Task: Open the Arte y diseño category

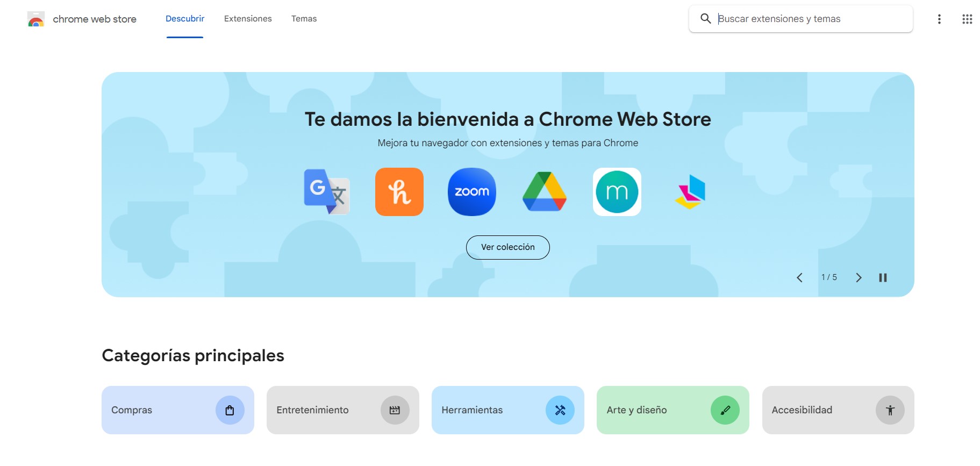Action: pyautogui.click(x=673, y=410)
